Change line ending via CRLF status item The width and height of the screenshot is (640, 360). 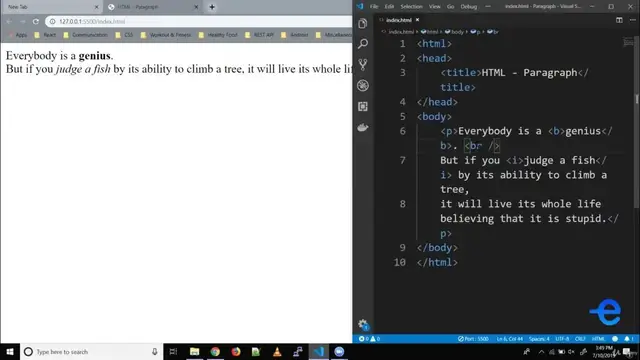580,339
